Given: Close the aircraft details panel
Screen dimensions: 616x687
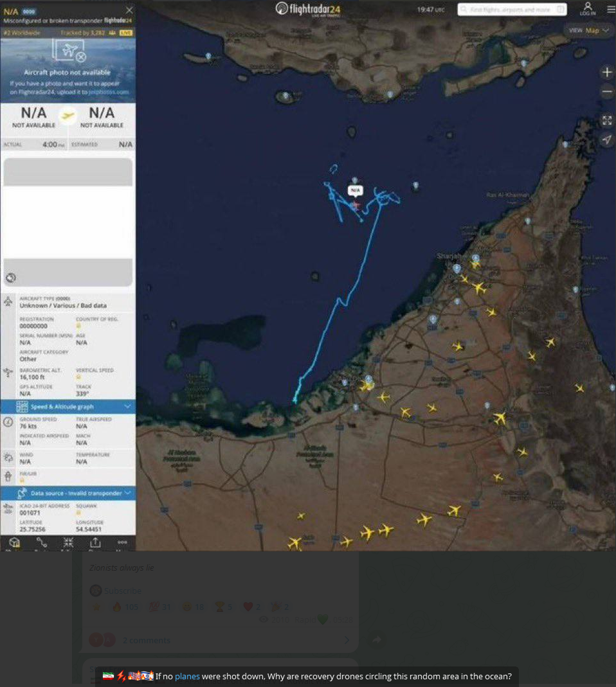Looking at the screenshot, I should coord(129,10).
